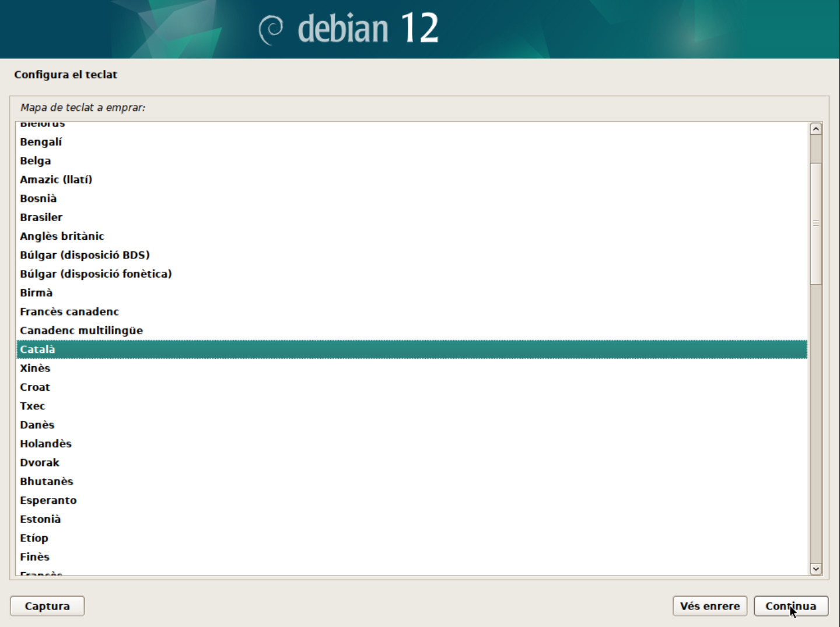The width and height of the screenshot is (840, 627).
Task: Pick Brasiler keymap
Action: point(412,217)
